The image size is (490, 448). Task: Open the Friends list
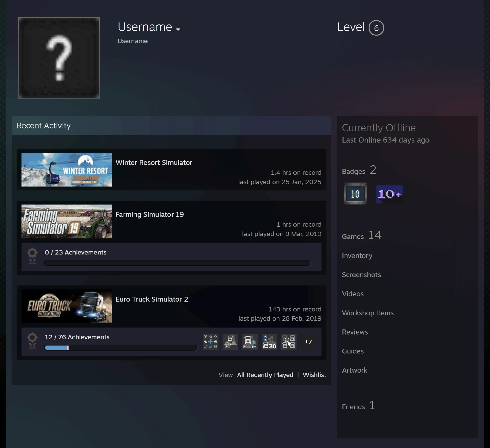coord(358,406)
